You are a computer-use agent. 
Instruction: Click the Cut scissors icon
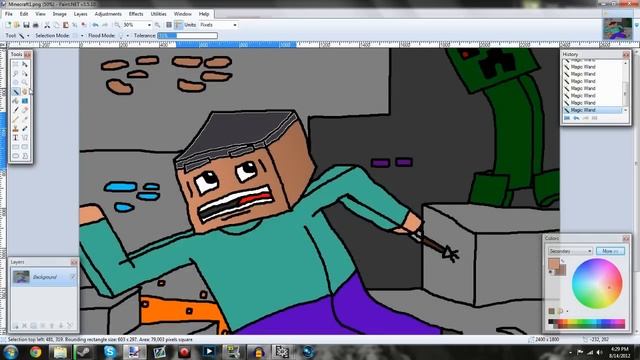[x=47, y=25]
